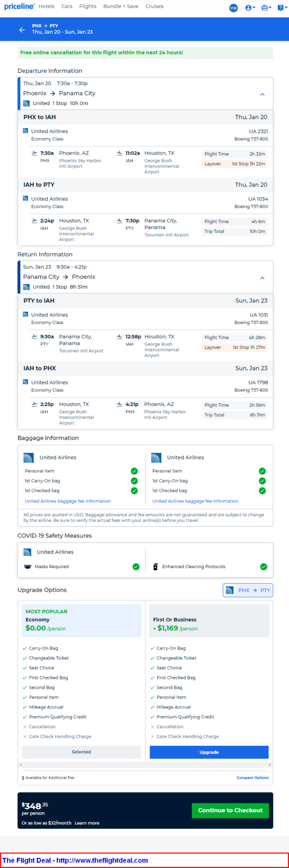Click the Masks Required mask icon
Viewport: 289px width, 868px height.
point(28,566)
